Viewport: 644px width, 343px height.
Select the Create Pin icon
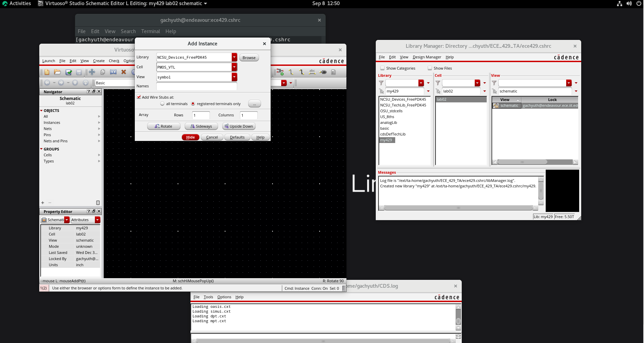(323, 72)
